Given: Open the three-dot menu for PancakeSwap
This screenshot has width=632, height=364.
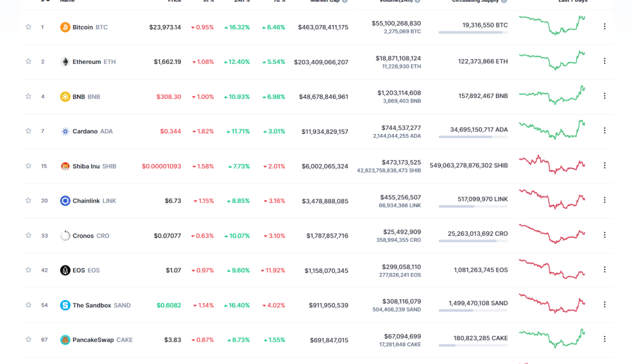Looking at the screenshot, I should coord(604,339).
